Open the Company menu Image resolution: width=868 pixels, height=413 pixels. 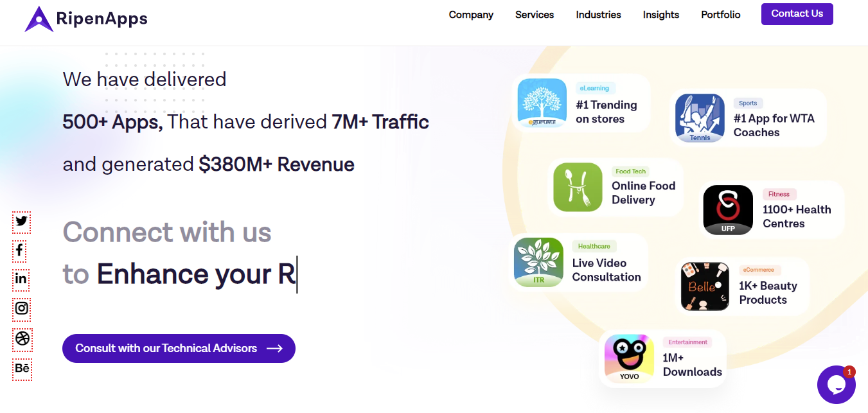tap(471, 15)
